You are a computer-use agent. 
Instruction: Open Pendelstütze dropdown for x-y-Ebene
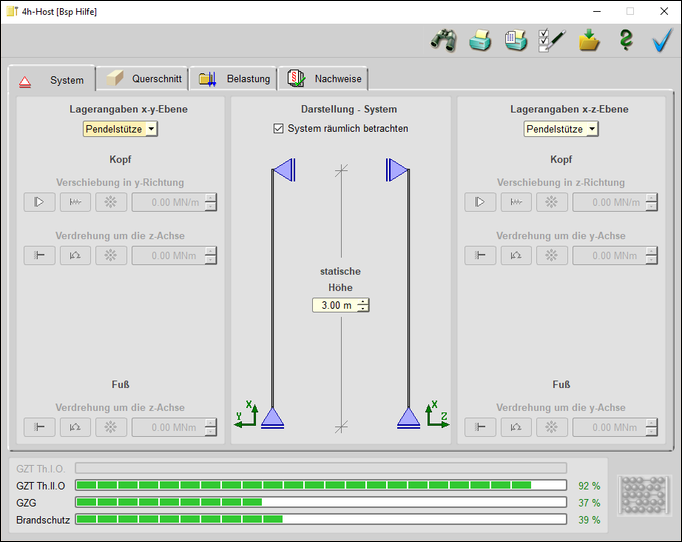tap(151, 129)
